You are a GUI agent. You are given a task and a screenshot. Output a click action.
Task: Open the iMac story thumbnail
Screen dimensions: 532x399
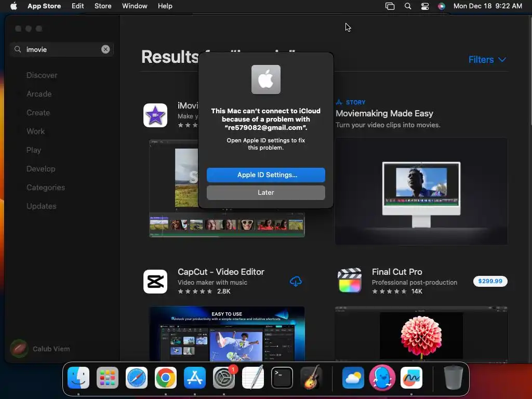point(421,191)
